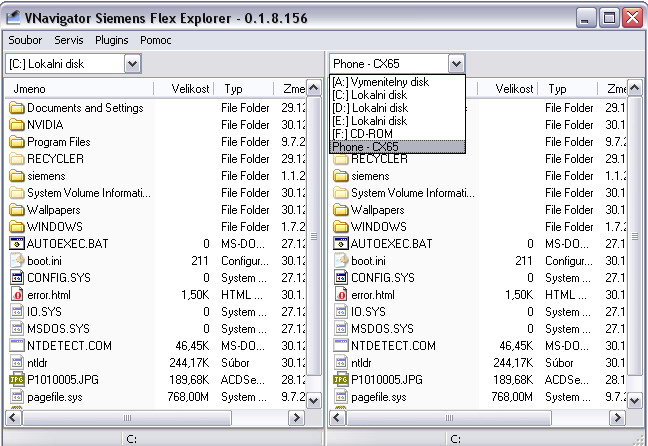Screen dimensions: 648x446
Task: Choose [D:] Lokalni disk in dropdown list
Action: (398, 108)
